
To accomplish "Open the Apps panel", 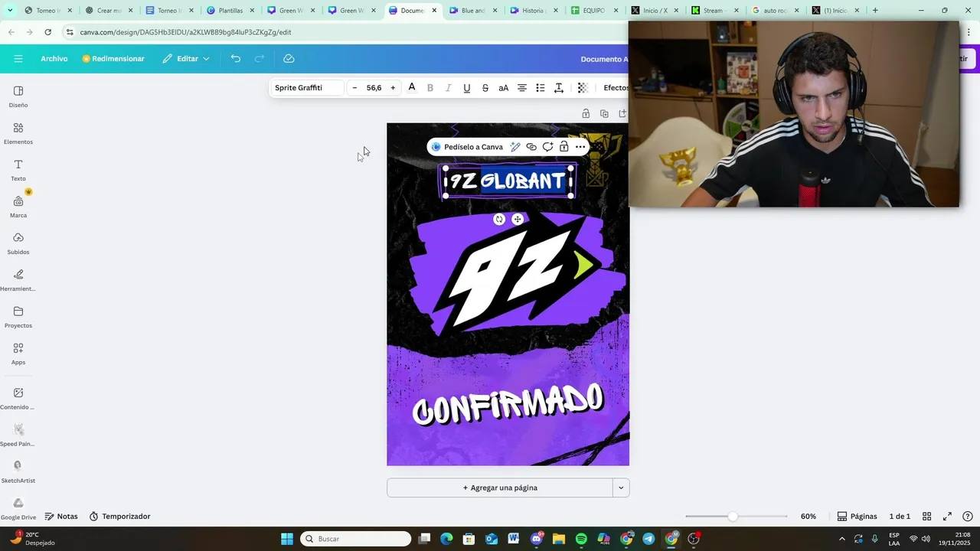I will [18, 354].
